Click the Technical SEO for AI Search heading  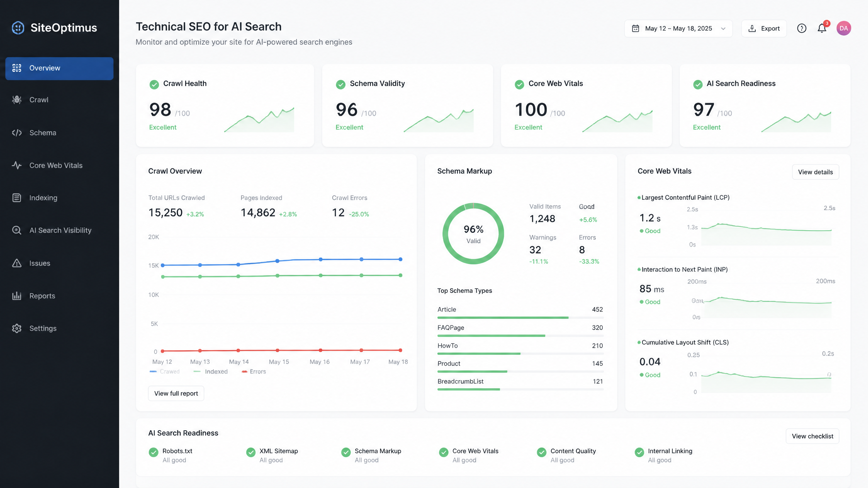pos(209,26)
